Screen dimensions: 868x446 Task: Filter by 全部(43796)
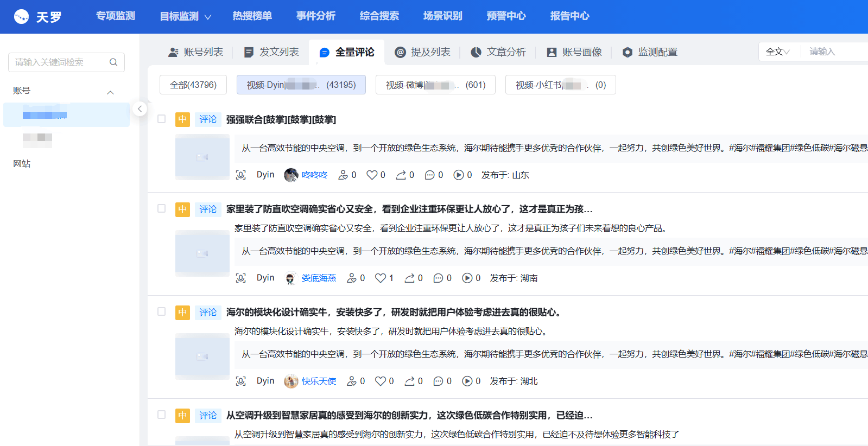tap(193, 85)
